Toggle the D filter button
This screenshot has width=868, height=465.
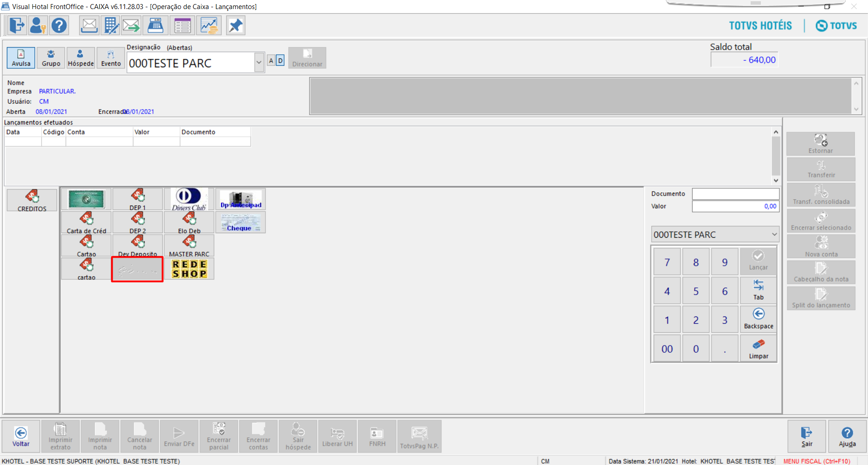click(280, 60)
